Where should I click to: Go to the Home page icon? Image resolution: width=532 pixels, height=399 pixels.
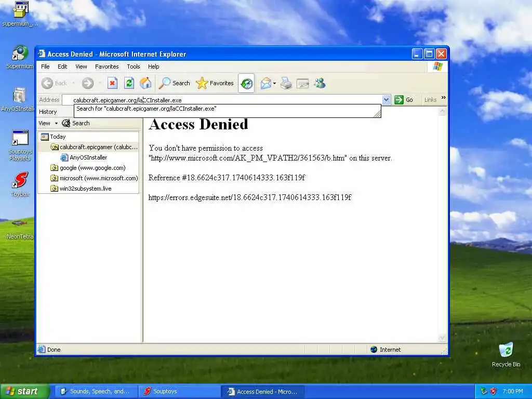(x=145, y=83)
